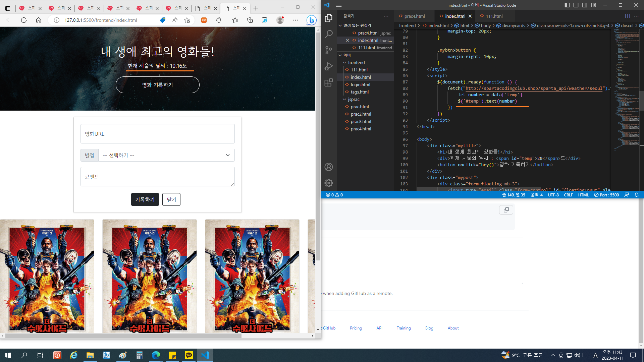Open Calculator from the taskbar
This screenshot has width=644, height=362.
coord(140,355)
